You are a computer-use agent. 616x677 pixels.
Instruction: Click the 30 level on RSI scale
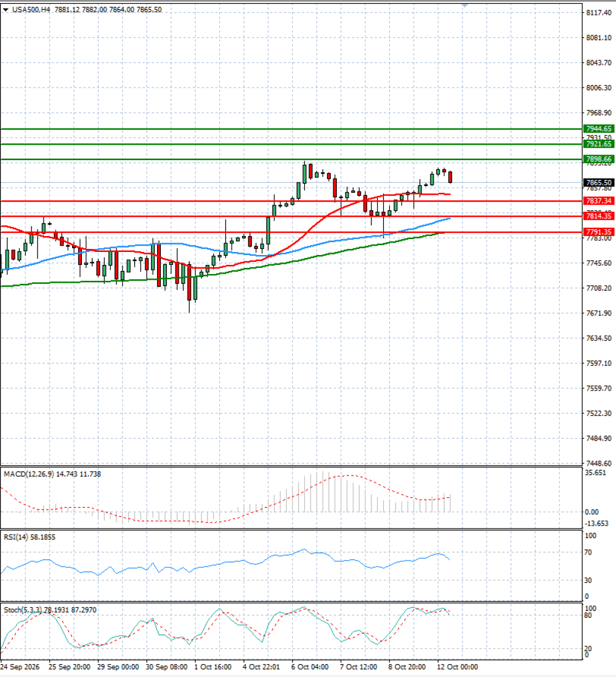coord(588,580)
